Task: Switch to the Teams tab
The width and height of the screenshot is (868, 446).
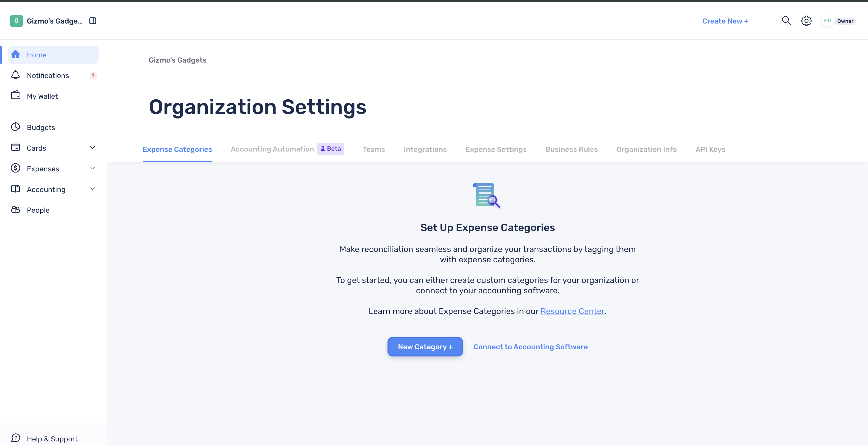Action: click(374, 149)
